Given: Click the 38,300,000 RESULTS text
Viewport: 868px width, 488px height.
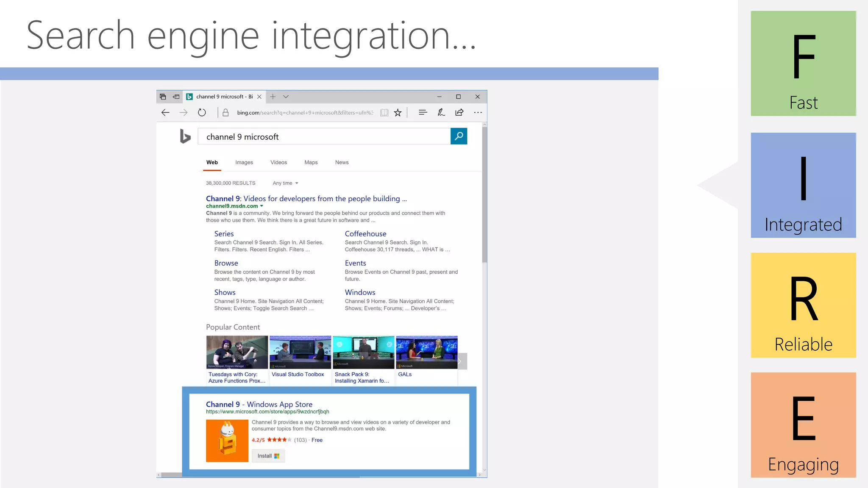Looking at the screenshot, I should 231,183.
